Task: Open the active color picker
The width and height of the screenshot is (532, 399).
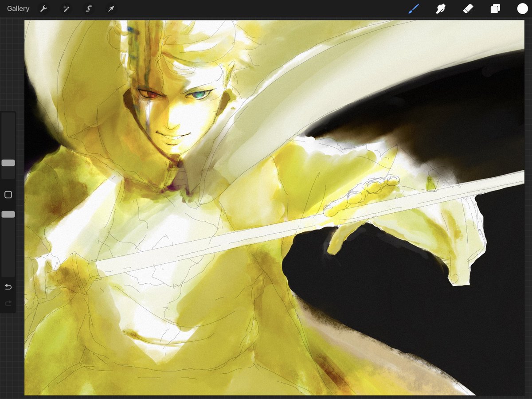Action: click(x=522, y=8)
